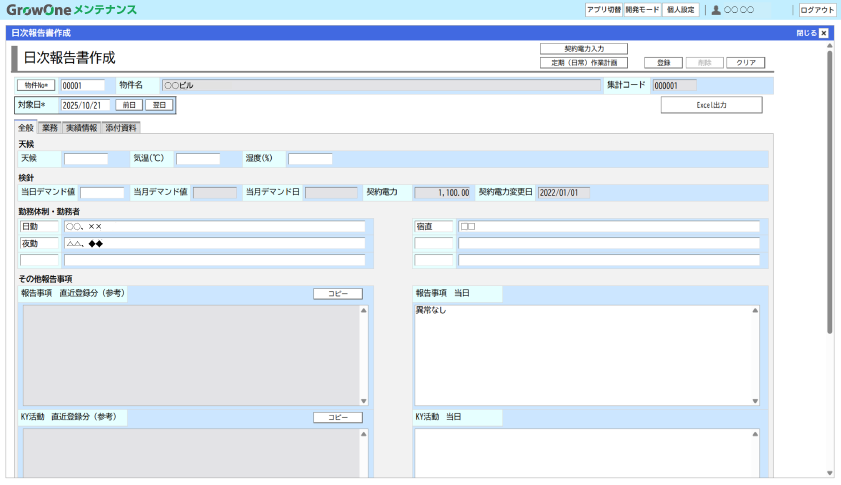The height and width of the screenshot is (485, 841).
Task: Click down arrow of 報告事項 当日 scrollbar
Action: tap(755, 401)
